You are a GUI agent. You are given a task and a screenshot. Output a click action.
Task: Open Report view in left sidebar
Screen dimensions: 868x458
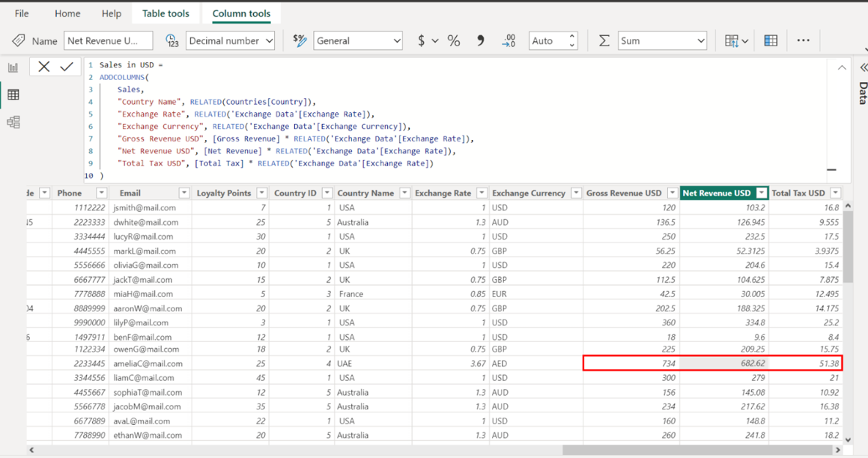(x=13, y=67)
